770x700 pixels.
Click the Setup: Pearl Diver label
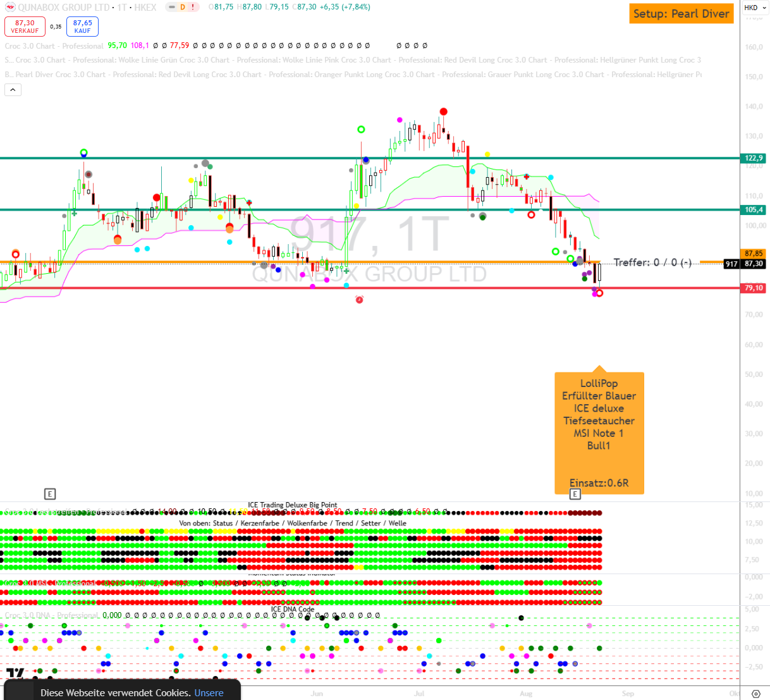click(x=681, y=14)
